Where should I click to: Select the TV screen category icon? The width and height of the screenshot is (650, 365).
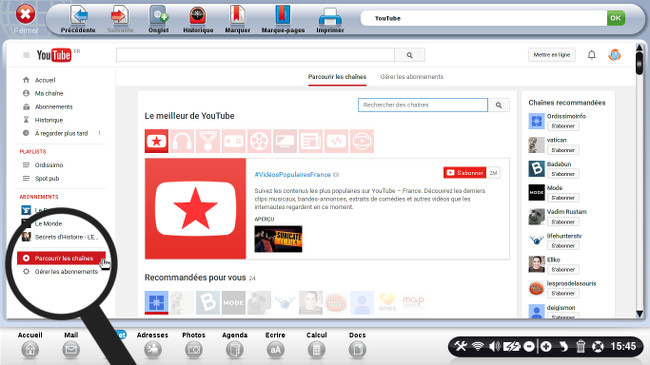[285, 141]
